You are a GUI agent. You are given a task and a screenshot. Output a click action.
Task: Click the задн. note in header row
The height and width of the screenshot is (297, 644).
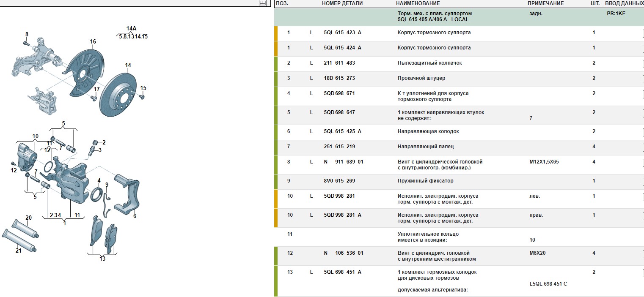click(x=536, y=14)
